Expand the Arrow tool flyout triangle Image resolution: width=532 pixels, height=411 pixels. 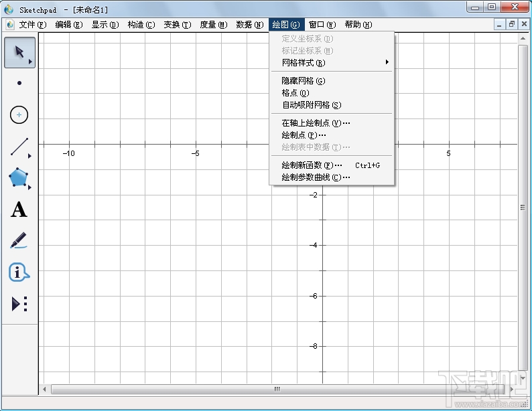tap(30, 62)
